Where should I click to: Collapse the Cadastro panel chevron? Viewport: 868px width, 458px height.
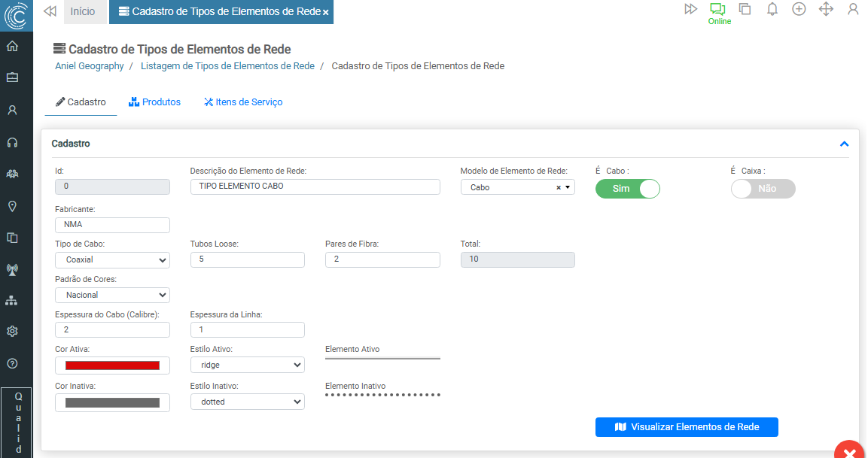click(x=844, y=144)
